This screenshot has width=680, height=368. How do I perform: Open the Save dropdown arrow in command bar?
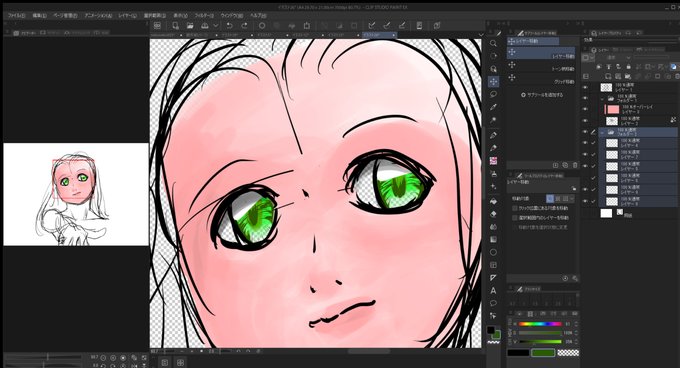point(216,26)
